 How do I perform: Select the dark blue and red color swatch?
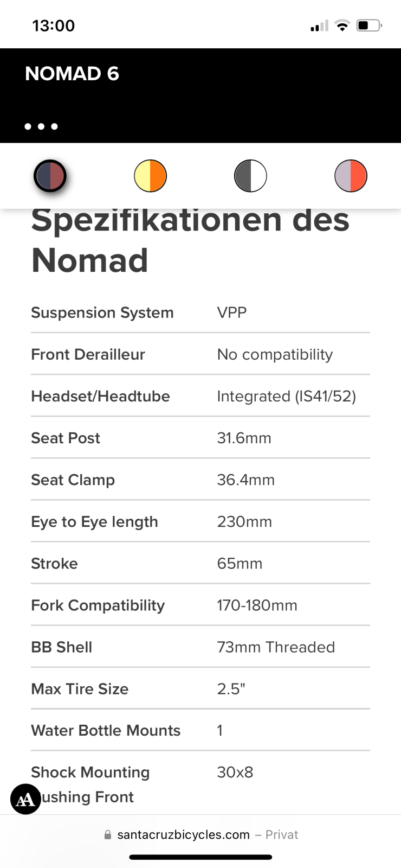click(x=50, y=176)
